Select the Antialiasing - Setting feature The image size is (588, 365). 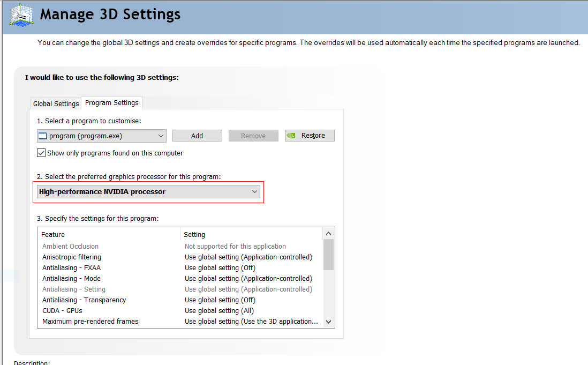[74, 289]
